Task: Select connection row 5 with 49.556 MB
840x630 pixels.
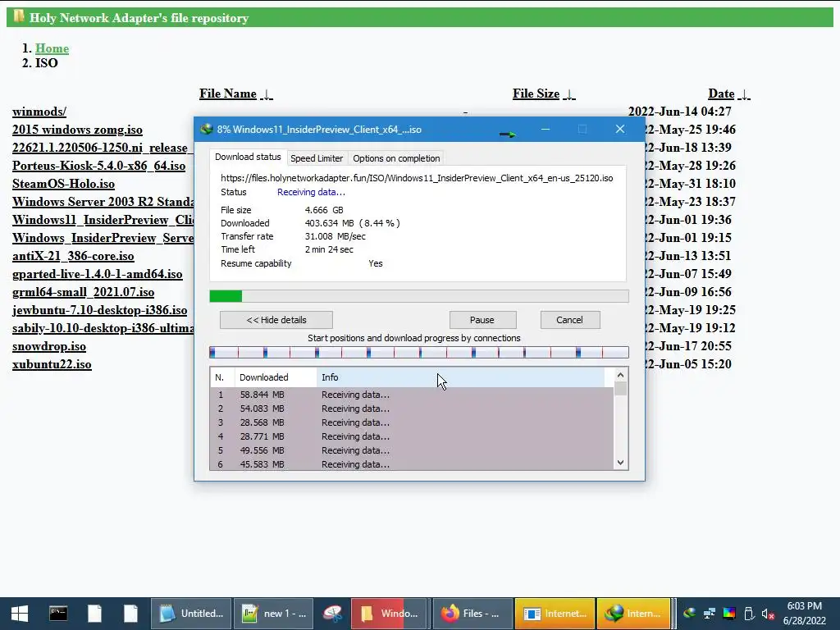Action: 412,450
